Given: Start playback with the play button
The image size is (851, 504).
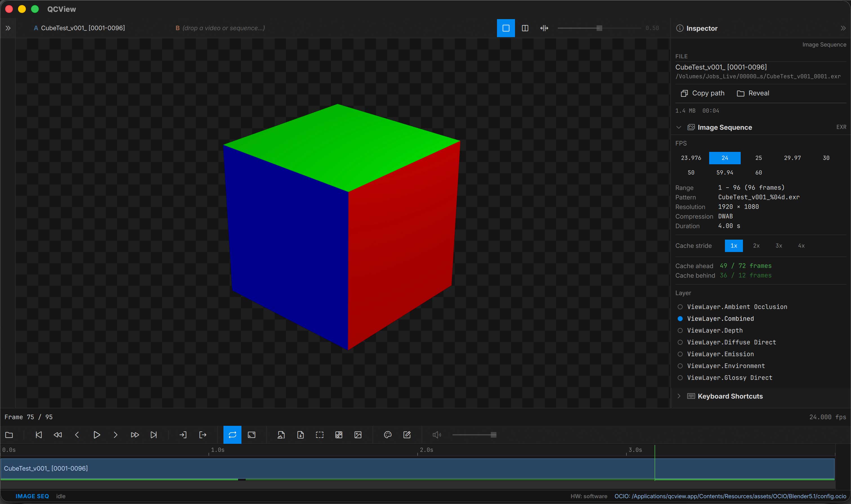Looking at the screenshot, I should point(97,435).
